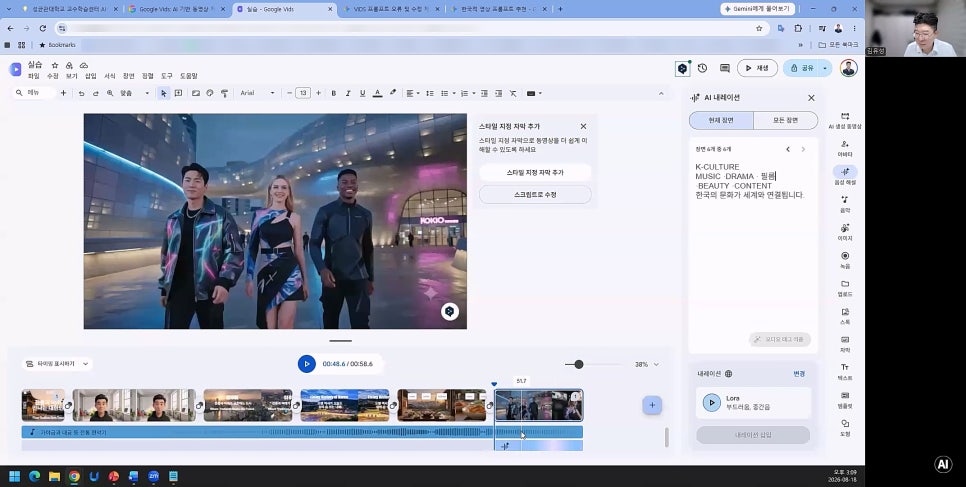
Task: Clear text formatting
Action: 513,93
